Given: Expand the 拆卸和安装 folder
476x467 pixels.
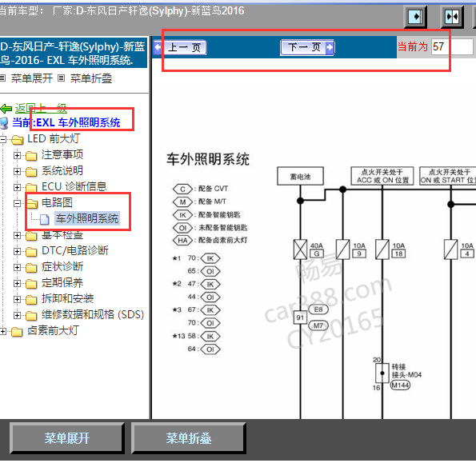Looking at the screenshot, I should (x=17, y=300).
